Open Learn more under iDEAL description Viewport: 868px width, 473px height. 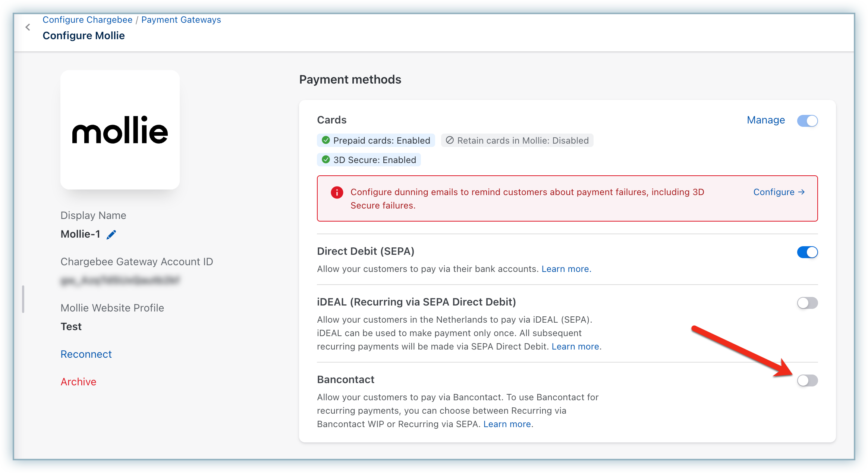click(x=576, y=347)
